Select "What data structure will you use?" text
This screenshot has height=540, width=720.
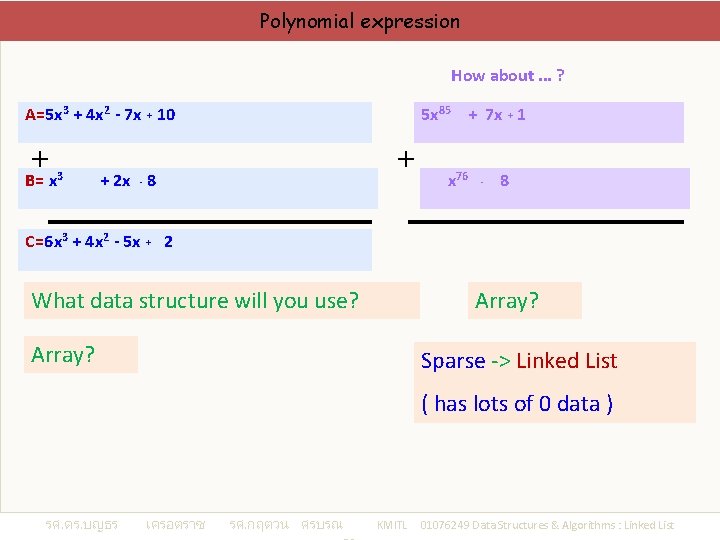point(196,300)
